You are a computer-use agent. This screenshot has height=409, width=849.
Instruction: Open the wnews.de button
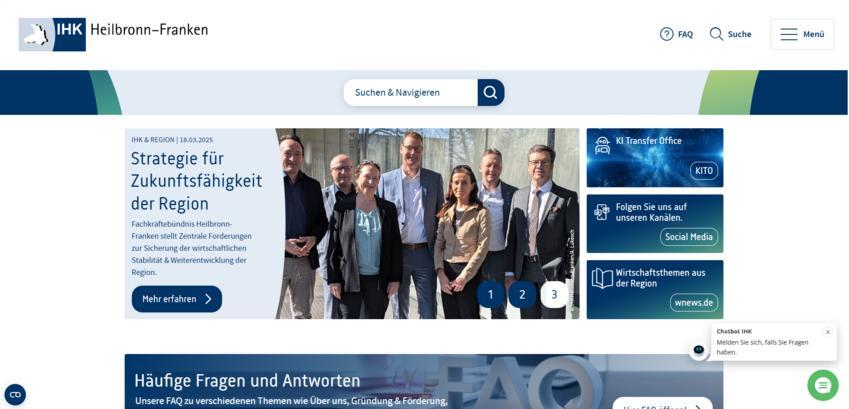[x=694, y=302]
